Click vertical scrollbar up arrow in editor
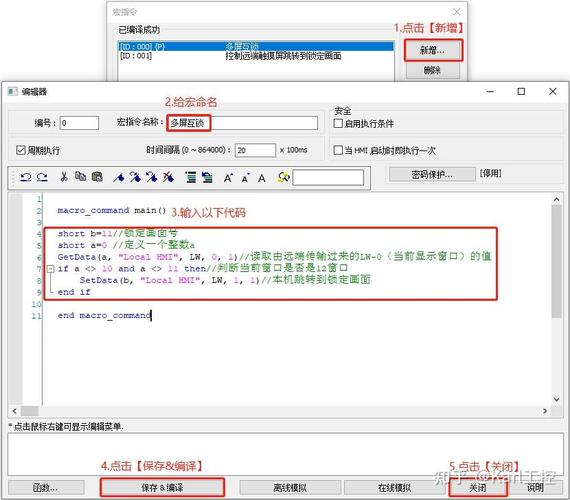This screenshot has height=500, width=570. [x=556, y=199]
